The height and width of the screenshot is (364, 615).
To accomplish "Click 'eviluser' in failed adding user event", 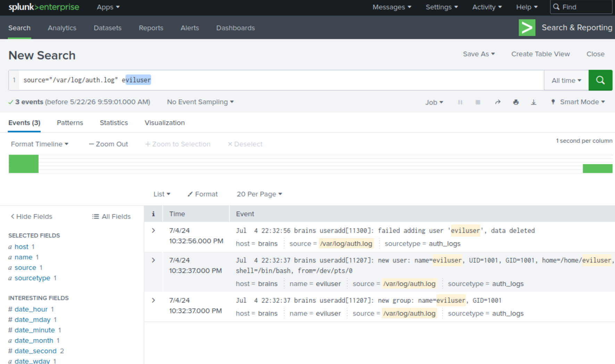I will click(465, 231).
